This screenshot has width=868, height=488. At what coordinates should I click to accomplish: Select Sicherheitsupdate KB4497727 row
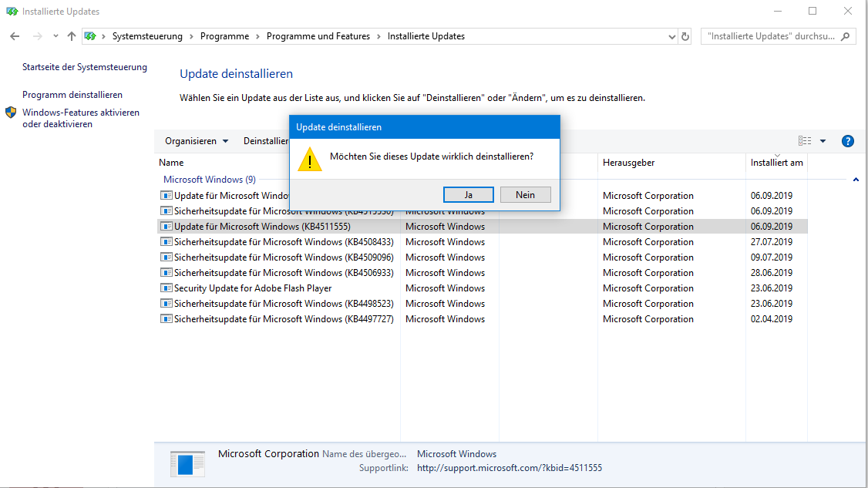pos(482,320)
